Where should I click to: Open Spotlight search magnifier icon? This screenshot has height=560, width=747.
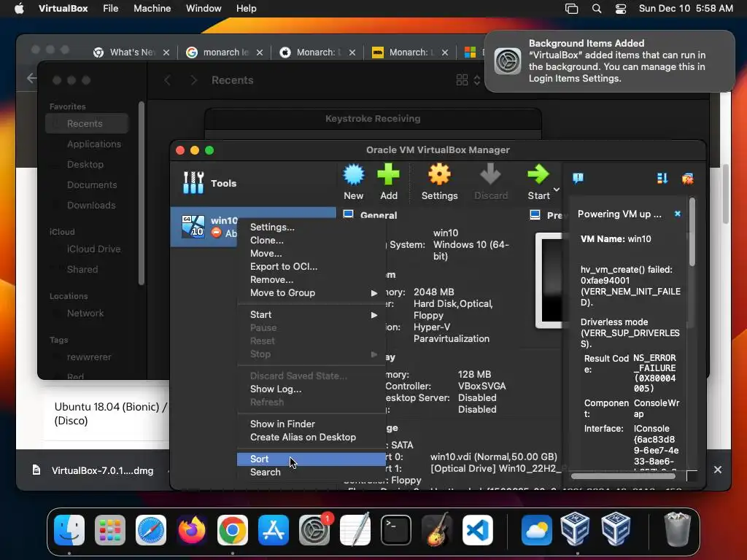[597, 9]
